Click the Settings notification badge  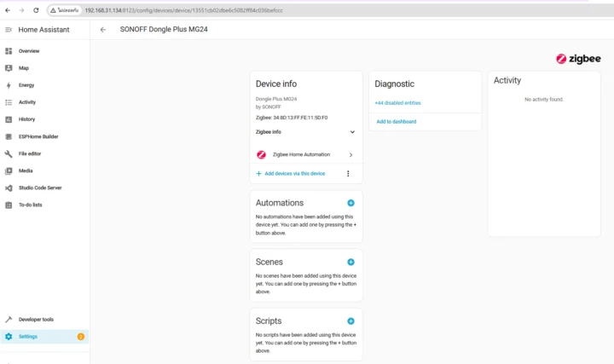(81, 337)
